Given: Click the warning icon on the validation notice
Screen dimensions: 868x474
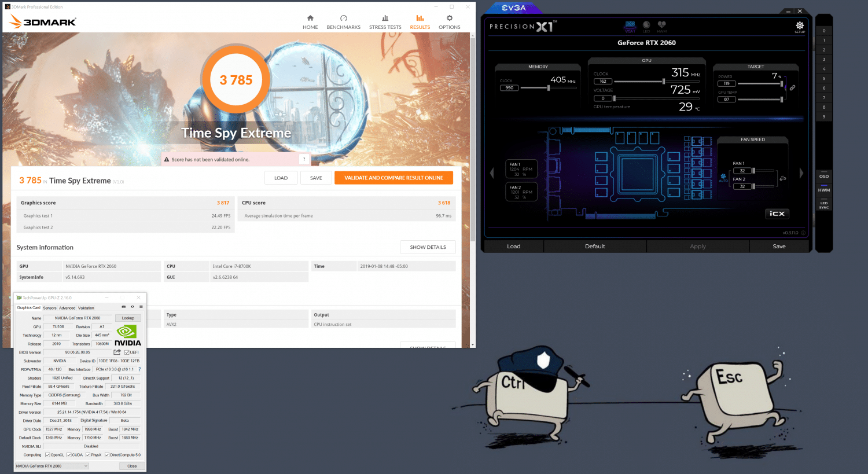Looking at the screenshot, I should (x=167, y=159).
